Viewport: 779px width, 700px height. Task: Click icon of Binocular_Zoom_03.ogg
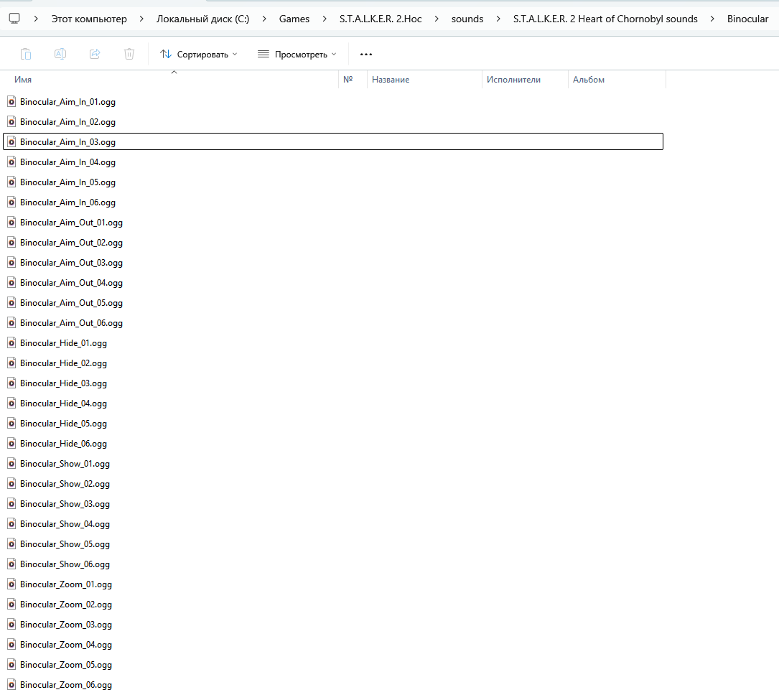pyautogui.click(x=11, y=625)
